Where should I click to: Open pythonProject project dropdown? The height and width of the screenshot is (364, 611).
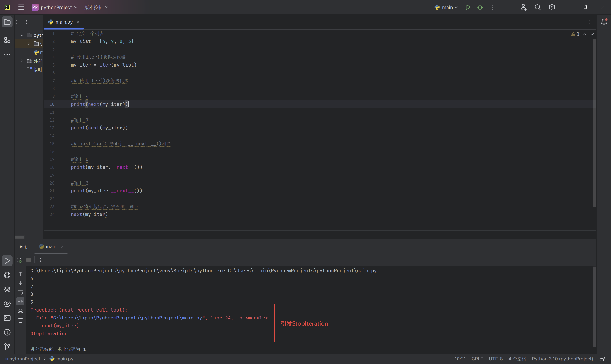coord(55,7)
